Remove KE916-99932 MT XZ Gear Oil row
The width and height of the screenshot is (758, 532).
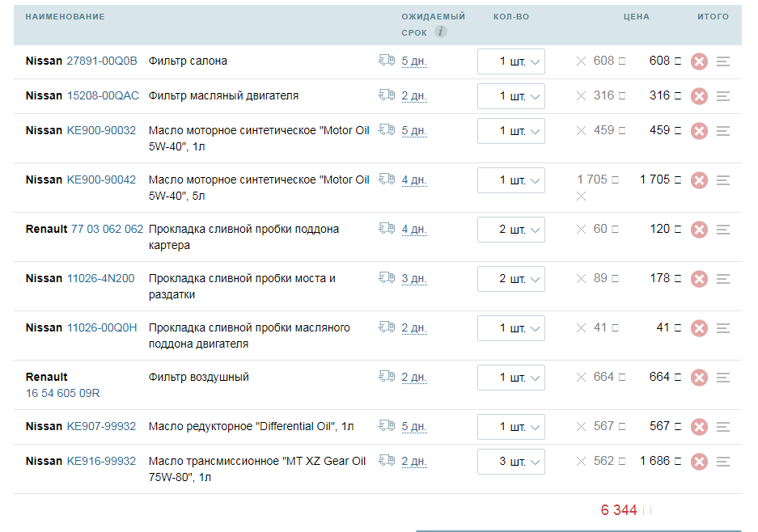(x=699, y=462)
